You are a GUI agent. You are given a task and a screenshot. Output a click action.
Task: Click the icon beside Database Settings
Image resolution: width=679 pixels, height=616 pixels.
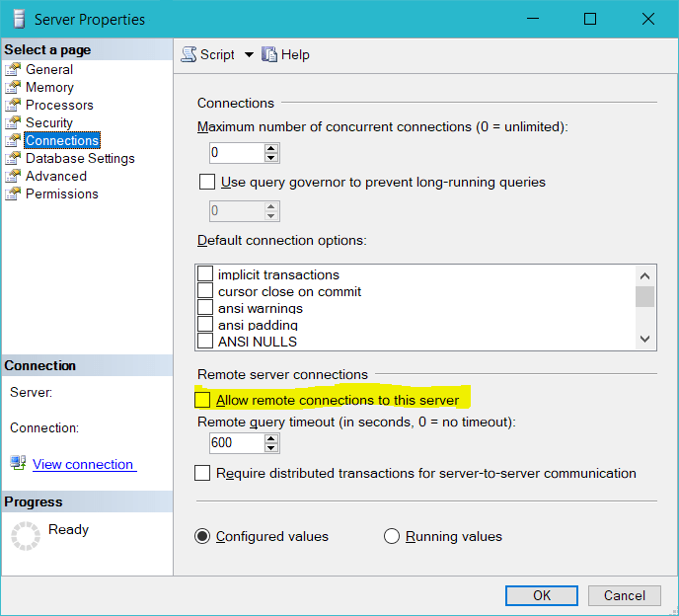(x=13, y=158)
